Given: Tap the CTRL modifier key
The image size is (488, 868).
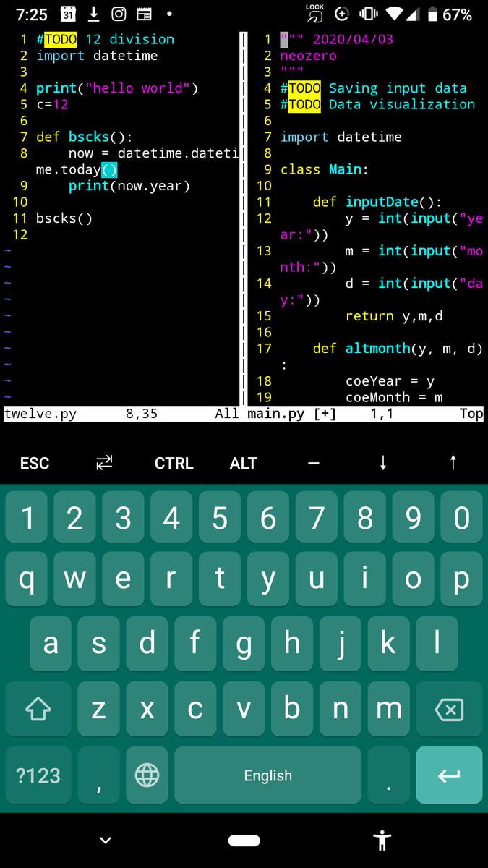Looking at the screenshot, I should coord(174,464).
